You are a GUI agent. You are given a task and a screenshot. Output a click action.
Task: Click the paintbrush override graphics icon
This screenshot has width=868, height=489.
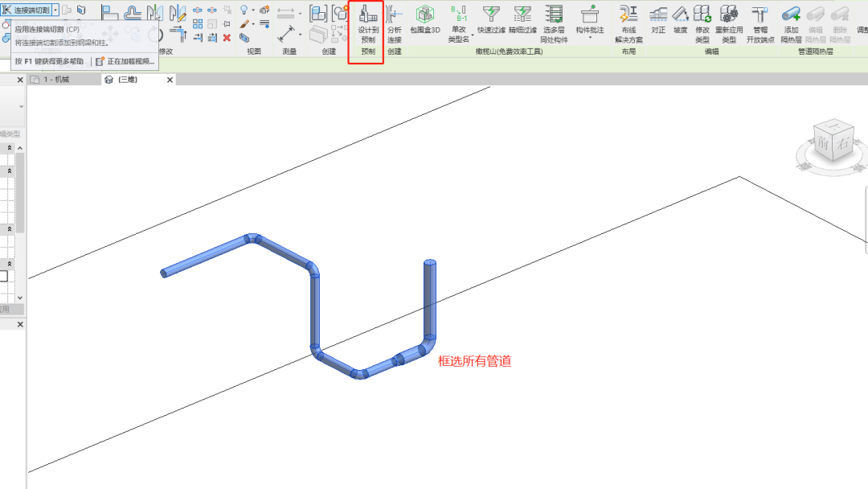tap(244, 24)
